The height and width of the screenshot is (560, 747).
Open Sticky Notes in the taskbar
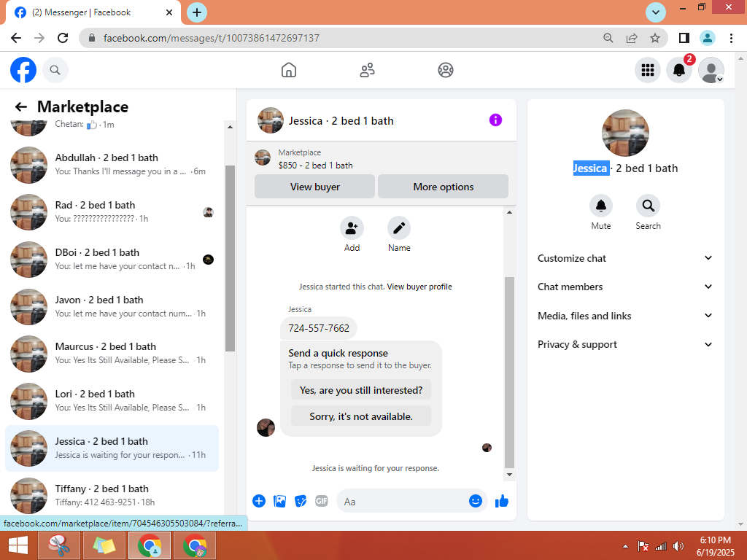(x=104, y=545)
